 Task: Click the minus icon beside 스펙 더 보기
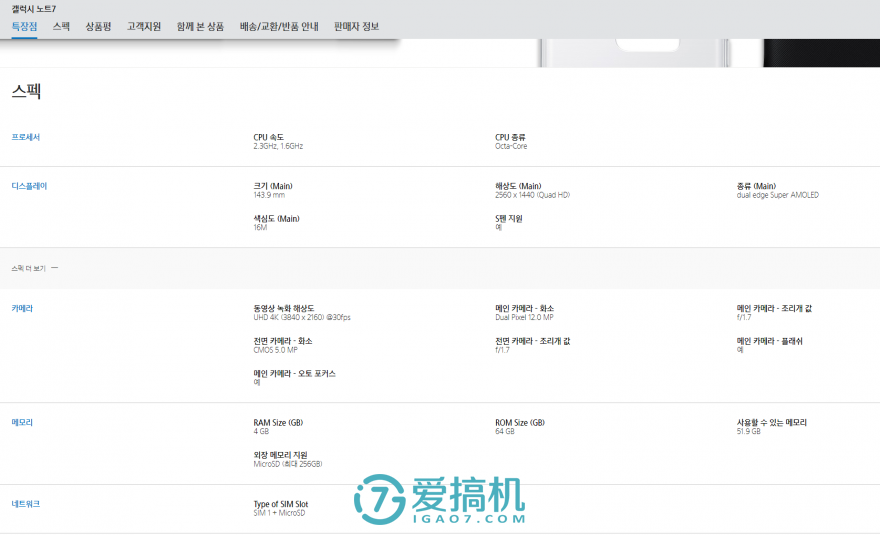click(x=54, y=268)
